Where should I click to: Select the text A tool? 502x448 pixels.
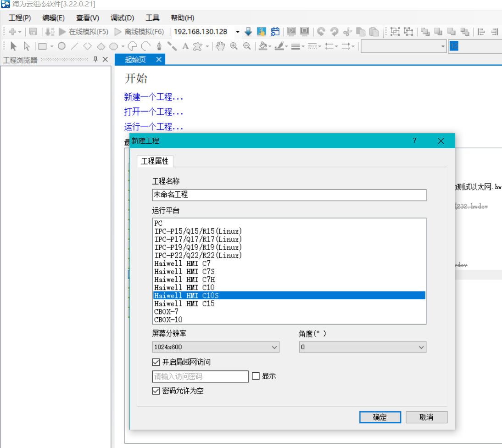coord(185,46)
